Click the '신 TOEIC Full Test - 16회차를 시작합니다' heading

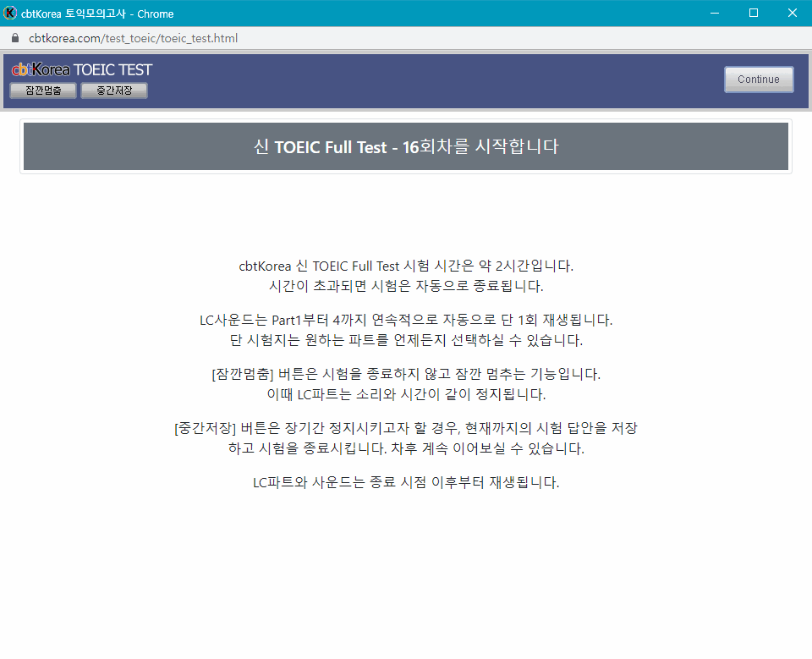(406, 146)
